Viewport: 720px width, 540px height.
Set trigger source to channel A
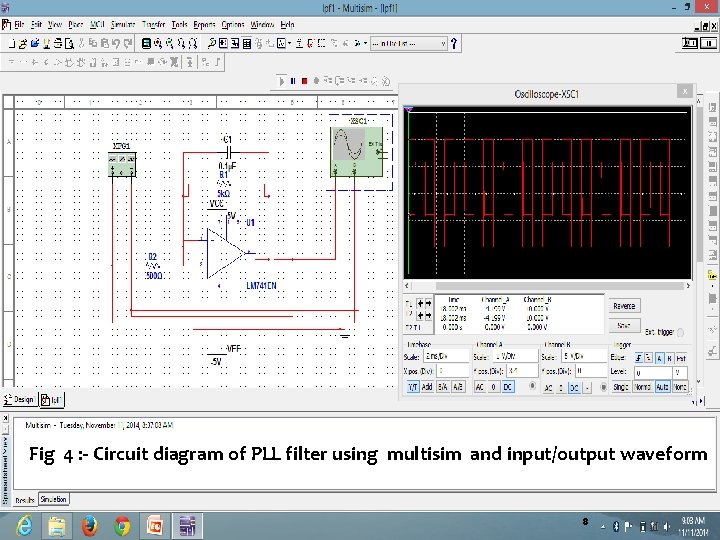[x=659, y=358]
